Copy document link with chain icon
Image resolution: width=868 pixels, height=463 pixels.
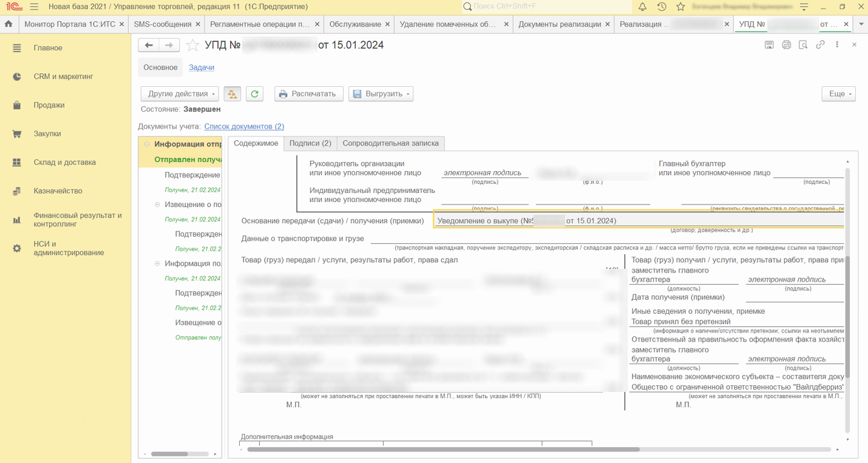pyautogui.click(x=820, y=45)
